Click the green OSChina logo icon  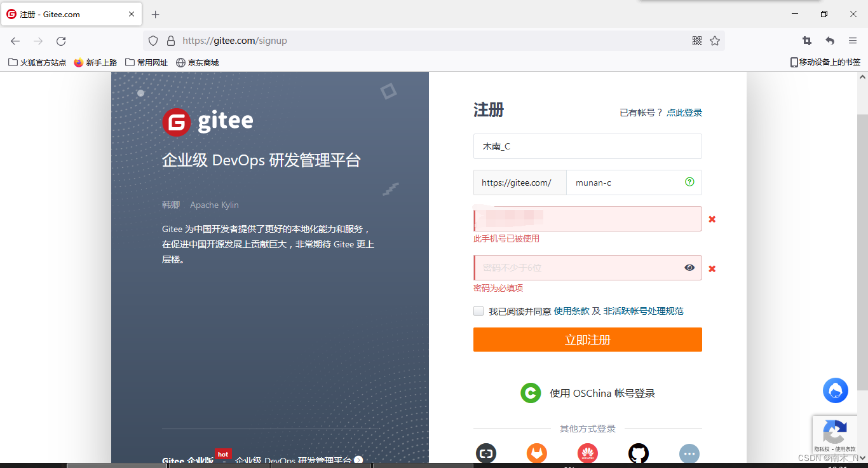(531, 393)
